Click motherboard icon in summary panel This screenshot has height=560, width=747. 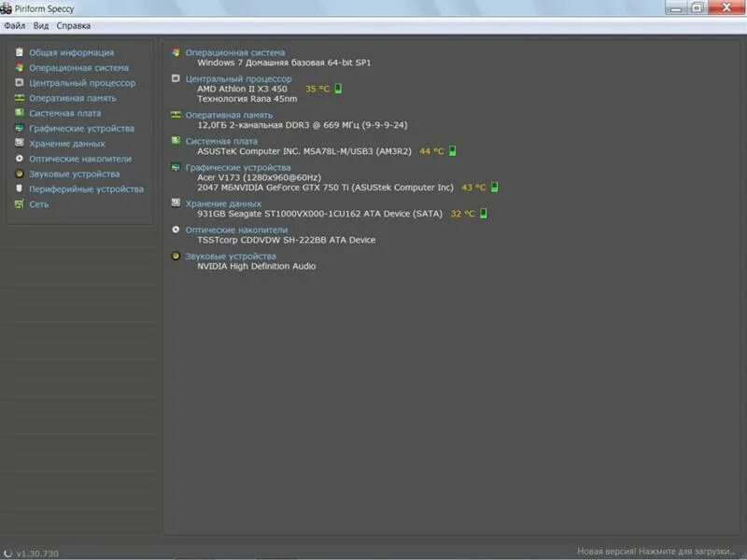pos(176,141)
